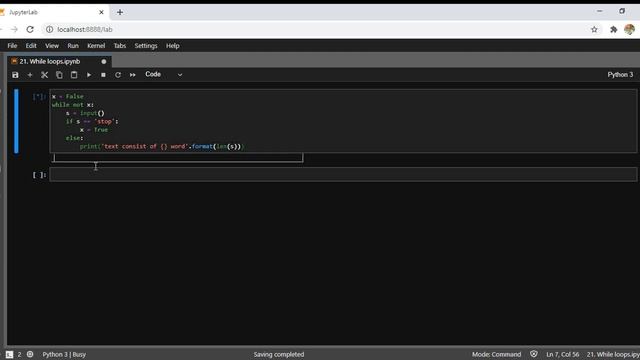Run the selected cell with play icon

[x=89, y=75]
